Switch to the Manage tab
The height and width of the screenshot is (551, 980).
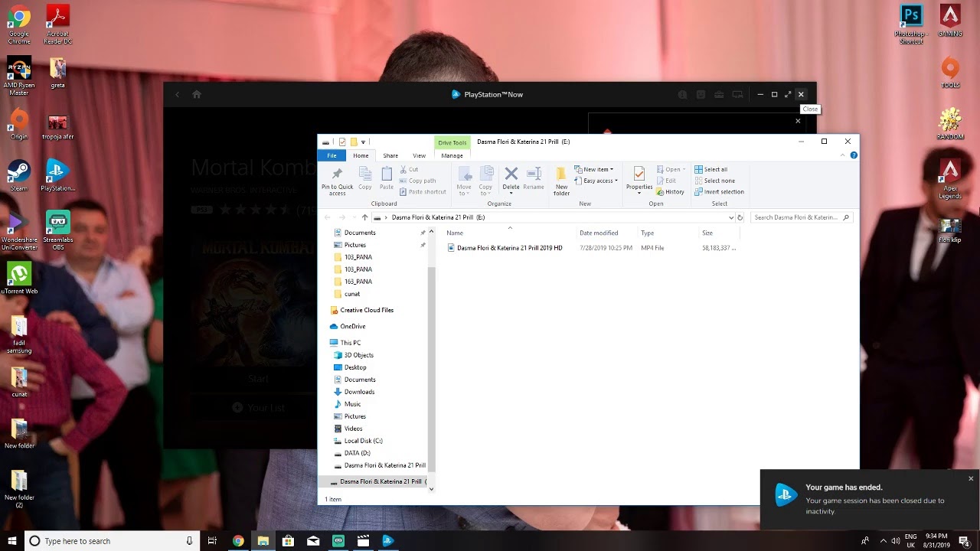pyautogui.click(x=452, y=155)
